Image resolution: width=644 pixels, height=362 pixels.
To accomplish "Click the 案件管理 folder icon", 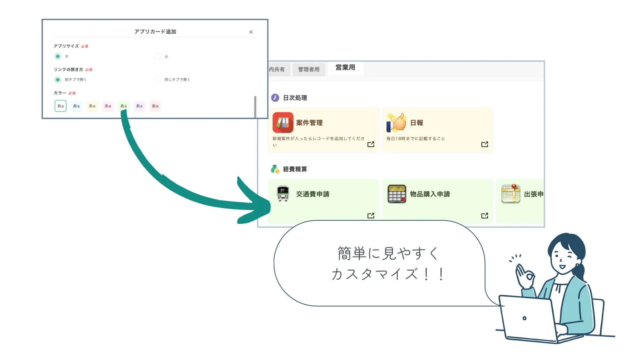I will pos(283,123).
